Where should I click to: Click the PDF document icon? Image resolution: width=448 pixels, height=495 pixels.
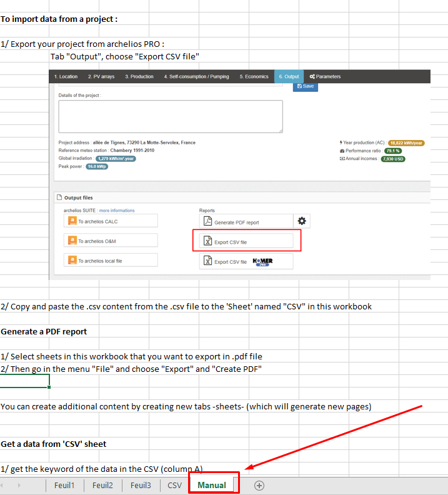(207, 221)
